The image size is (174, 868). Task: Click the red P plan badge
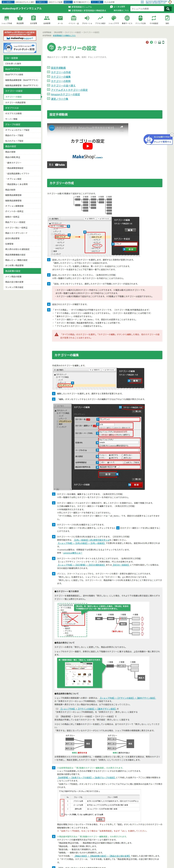point(147,42)
